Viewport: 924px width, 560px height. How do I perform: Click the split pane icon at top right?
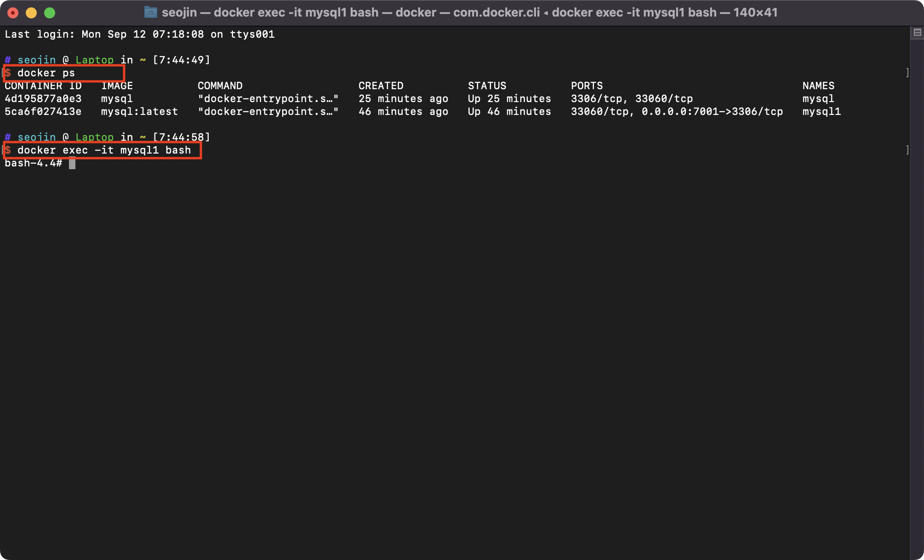[917, 33]
